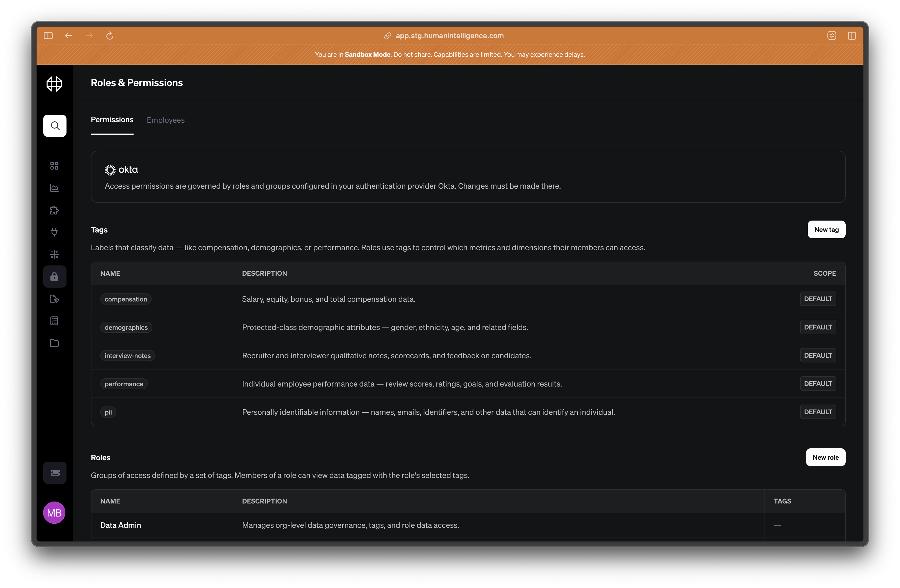Reload the page with the refresh icon

(x=110, y=35)
